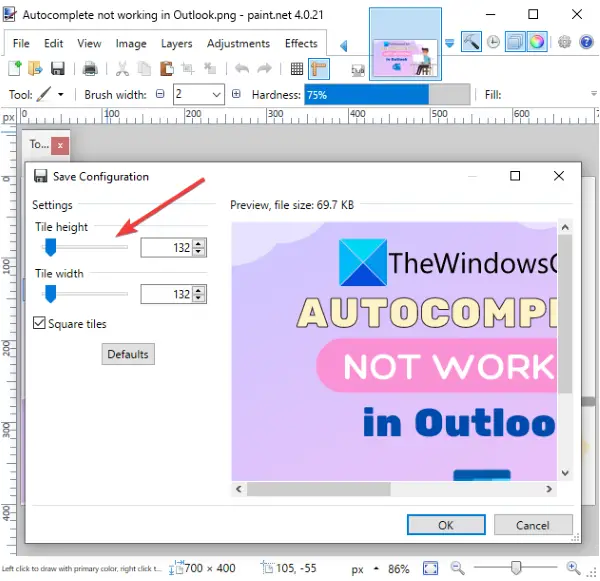Viewport: 600px width, 581px height.
Task: Toggle the History window clock icon
Action: click(x=493, y=41)
